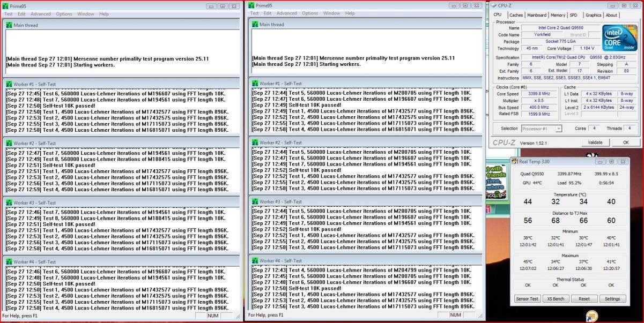The width and height of the screenshot is (644, 323).
Task: Click the Validate button in CPU-Z
Action: 595,142
